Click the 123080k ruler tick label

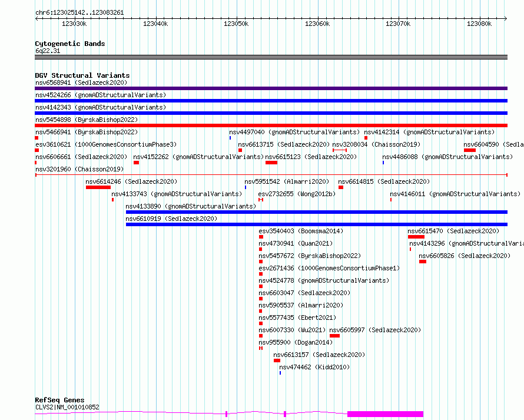tap(479, 24)
